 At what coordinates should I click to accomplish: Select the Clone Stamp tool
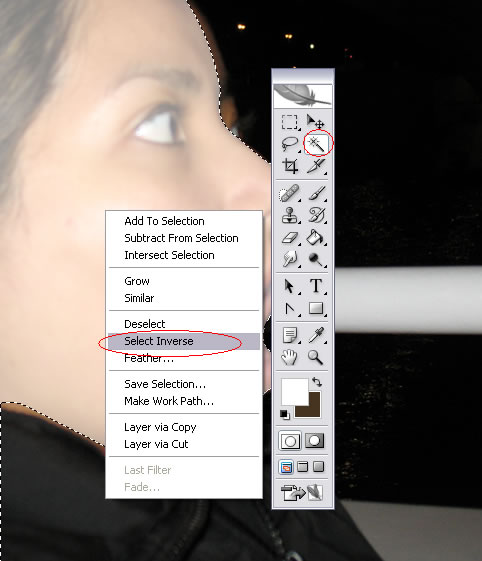pos(289,215)
